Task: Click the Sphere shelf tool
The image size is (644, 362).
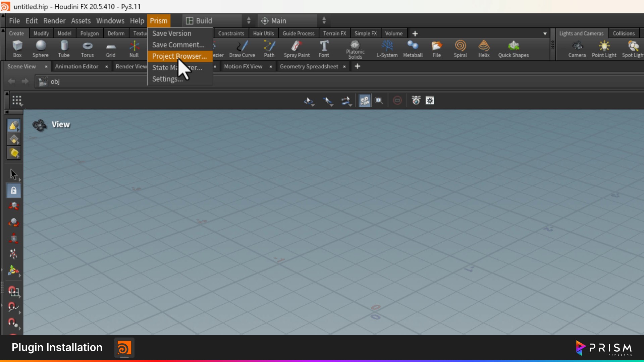Action: pyautogui.click(x=40, y=49)
